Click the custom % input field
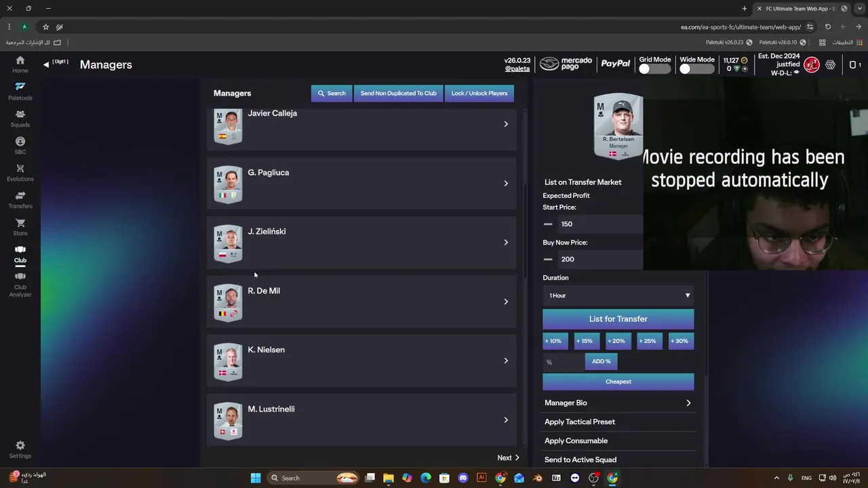The image size is (868, 488). [x=563, y=362]
